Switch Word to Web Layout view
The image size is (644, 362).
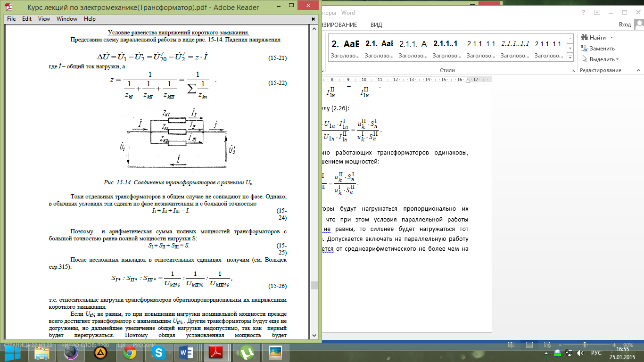(546, 345)
